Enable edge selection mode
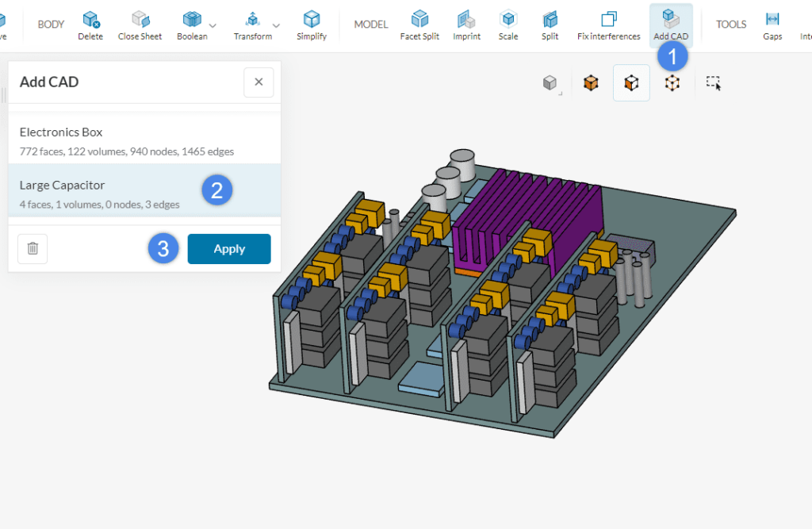Image resolution: width=812 pixels, height=529 pixels. pyautogui.click(x=672, y=82)
